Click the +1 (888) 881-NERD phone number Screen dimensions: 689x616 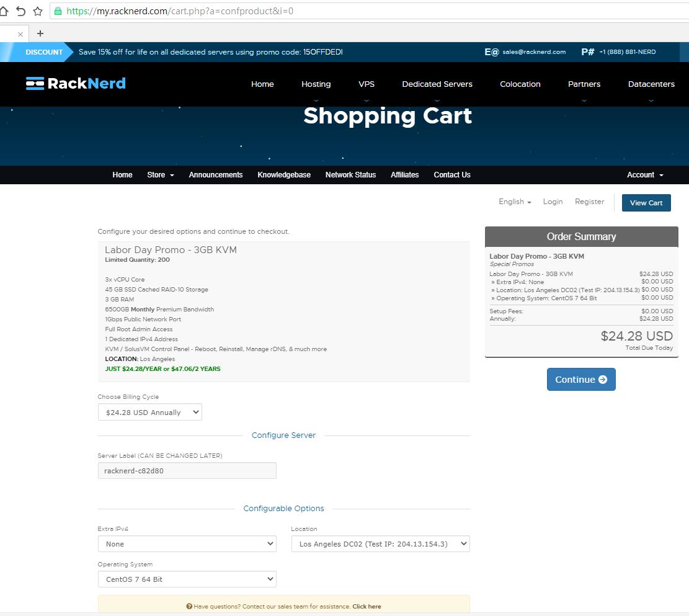(x=628, y=52)
